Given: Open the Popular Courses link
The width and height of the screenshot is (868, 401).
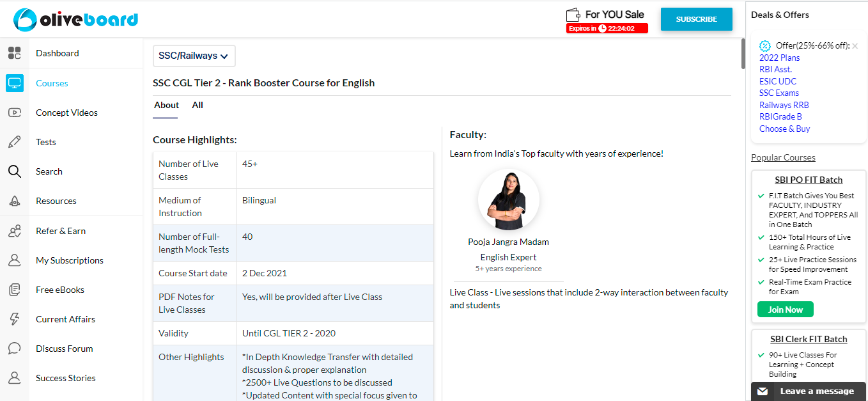Looking at the screenshot, I should click(783, 157).
